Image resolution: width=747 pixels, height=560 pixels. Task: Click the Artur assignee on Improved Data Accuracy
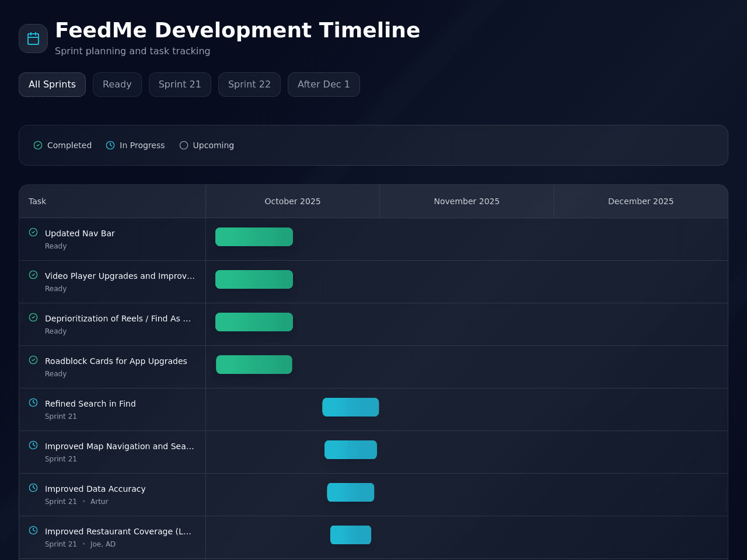pos(99,502)
